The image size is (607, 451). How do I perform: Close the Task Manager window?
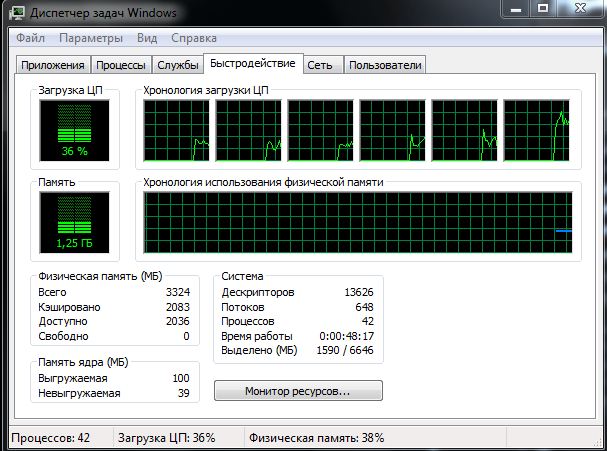(x=580, y=9)
